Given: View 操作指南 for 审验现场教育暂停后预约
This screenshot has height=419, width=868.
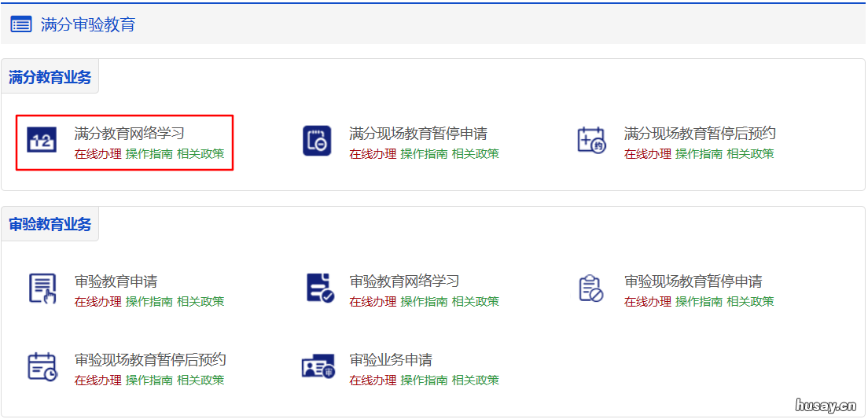Looking at the screenshot, I should pos(149,380).
